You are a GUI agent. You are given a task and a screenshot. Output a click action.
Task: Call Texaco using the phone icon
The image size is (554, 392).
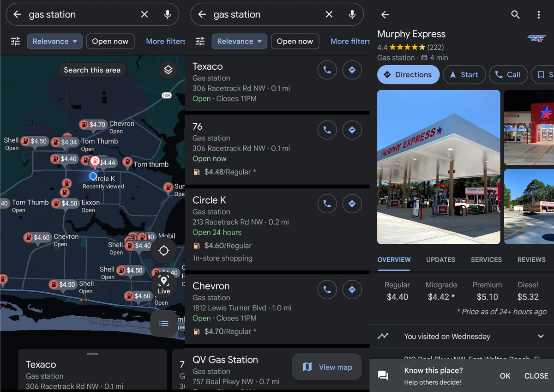point(327,70)
